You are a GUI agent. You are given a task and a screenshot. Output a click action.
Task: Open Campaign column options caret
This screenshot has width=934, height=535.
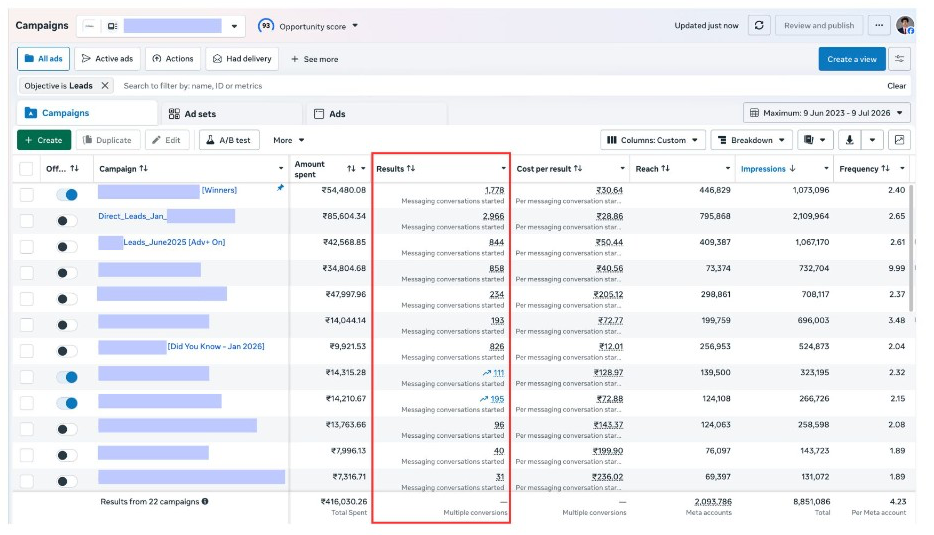281,169
